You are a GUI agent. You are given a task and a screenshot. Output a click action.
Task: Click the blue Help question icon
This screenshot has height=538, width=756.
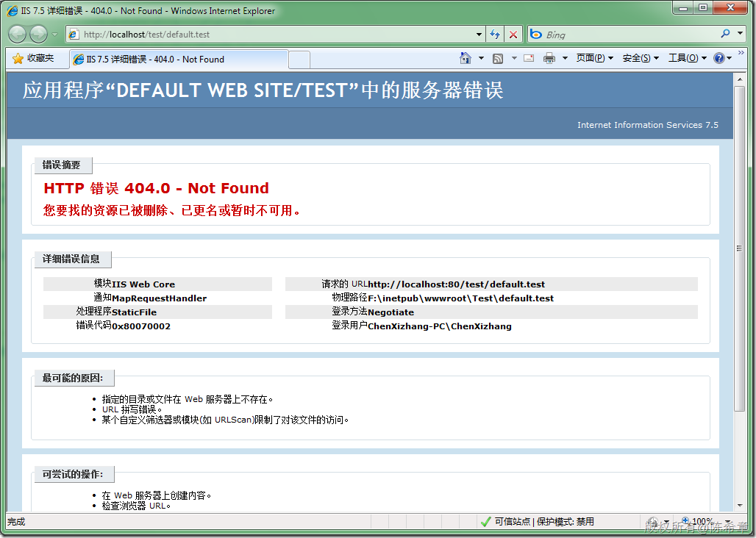(719, 58)
